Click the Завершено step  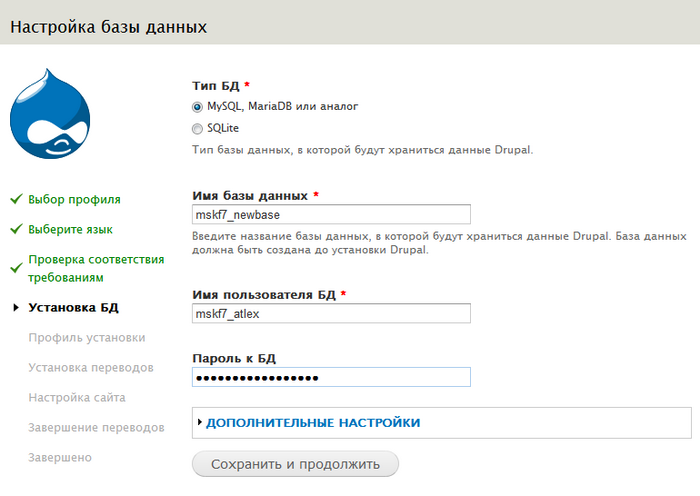click(60, 458)
